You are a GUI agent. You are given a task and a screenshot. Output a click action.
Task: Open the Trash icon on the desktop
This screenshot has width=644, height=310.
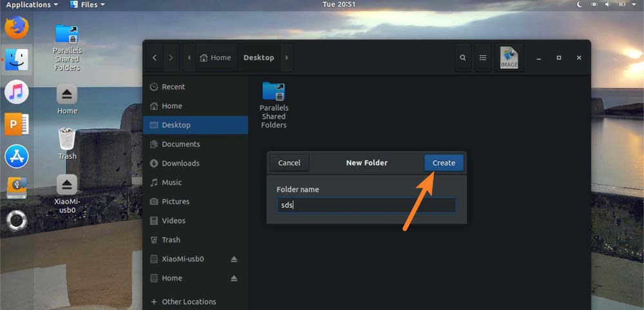(67, 141)
